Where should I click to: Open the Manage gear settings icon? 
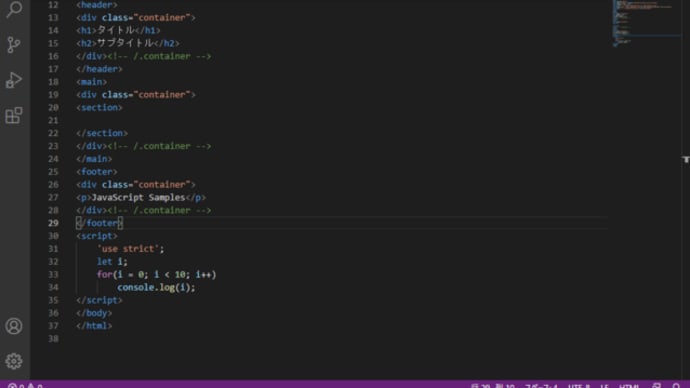click(14, 361)
